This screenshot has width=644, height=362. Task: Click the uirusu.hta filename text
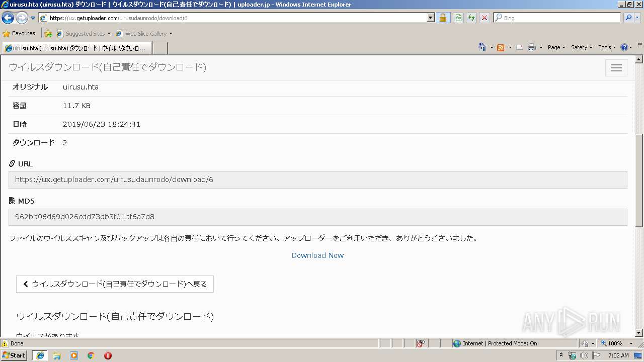80,87
